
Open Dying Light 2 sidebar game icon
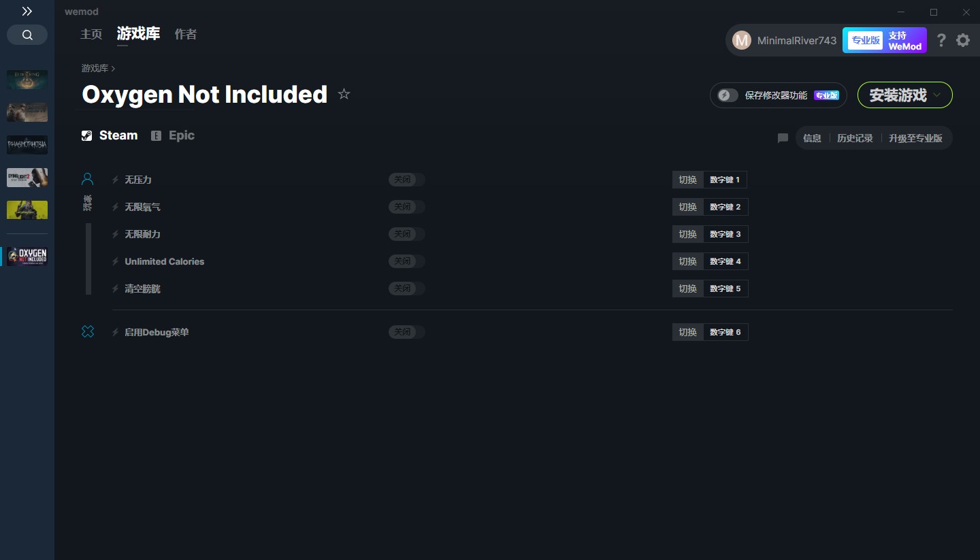[x=27, y=178]
